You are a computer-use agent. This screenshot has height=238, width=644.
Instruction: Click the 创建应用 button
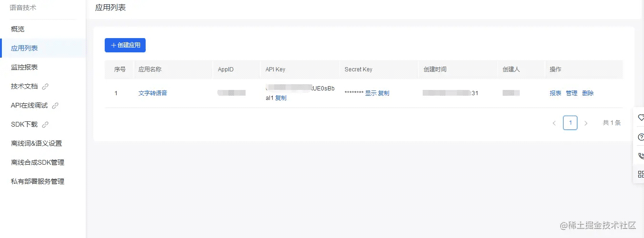pos(125,45)
